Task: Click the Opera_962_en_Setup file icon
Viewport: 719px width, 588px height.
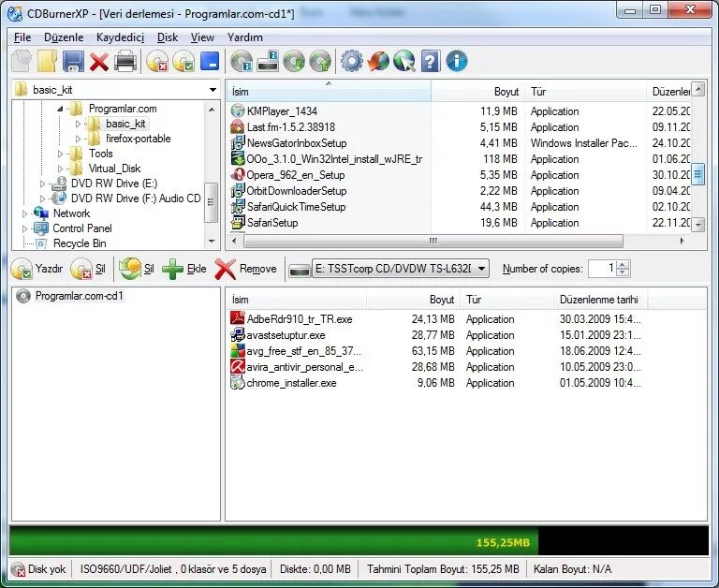Action: pyautogui.click(x=238, y=175)
